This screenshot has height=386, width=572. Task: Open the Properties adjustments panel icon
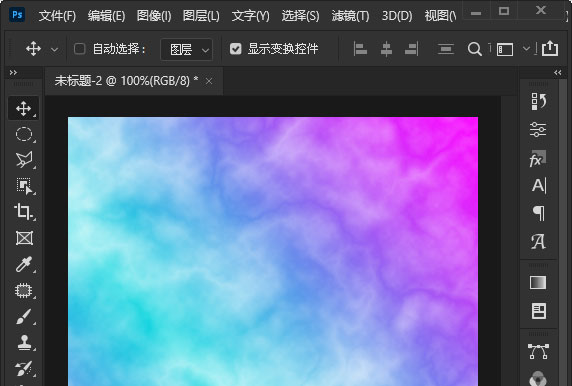(x=538, y=130)
